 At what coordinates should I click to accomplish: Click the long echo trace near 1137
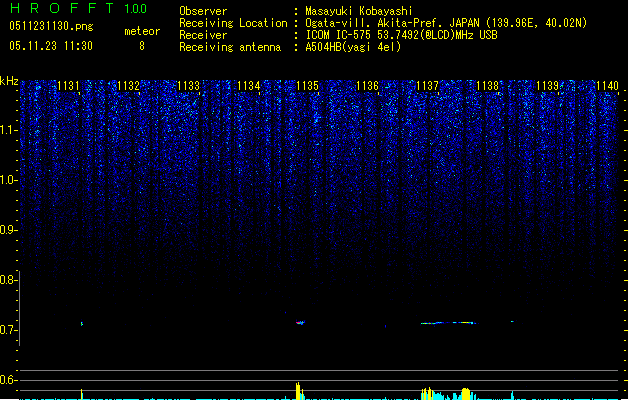448,323
